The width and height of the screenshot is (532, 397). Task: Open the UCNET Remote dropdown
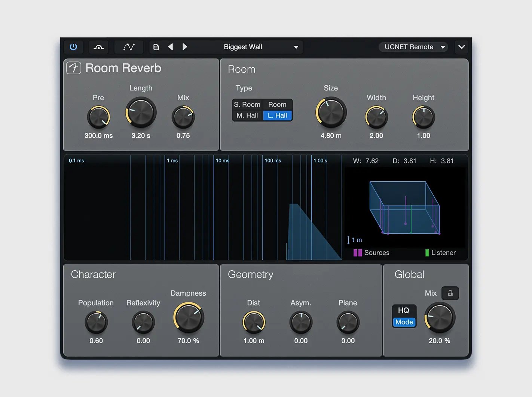coord(413,47)
